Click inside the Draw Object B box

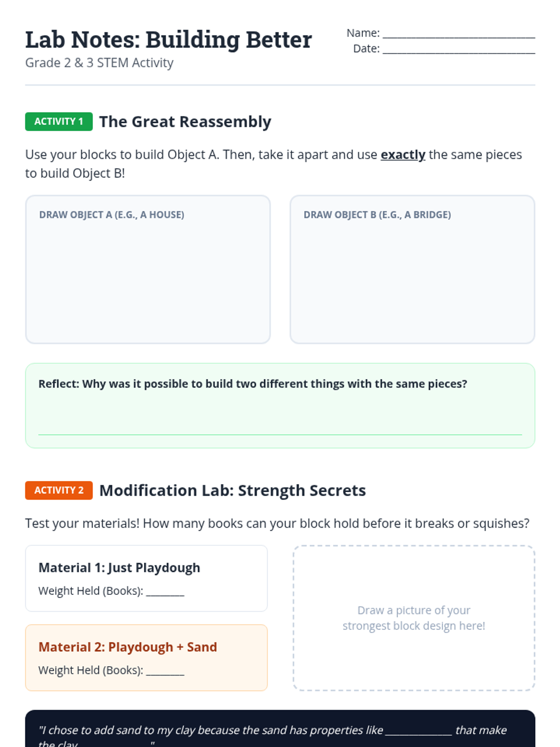tap(412, 280)
